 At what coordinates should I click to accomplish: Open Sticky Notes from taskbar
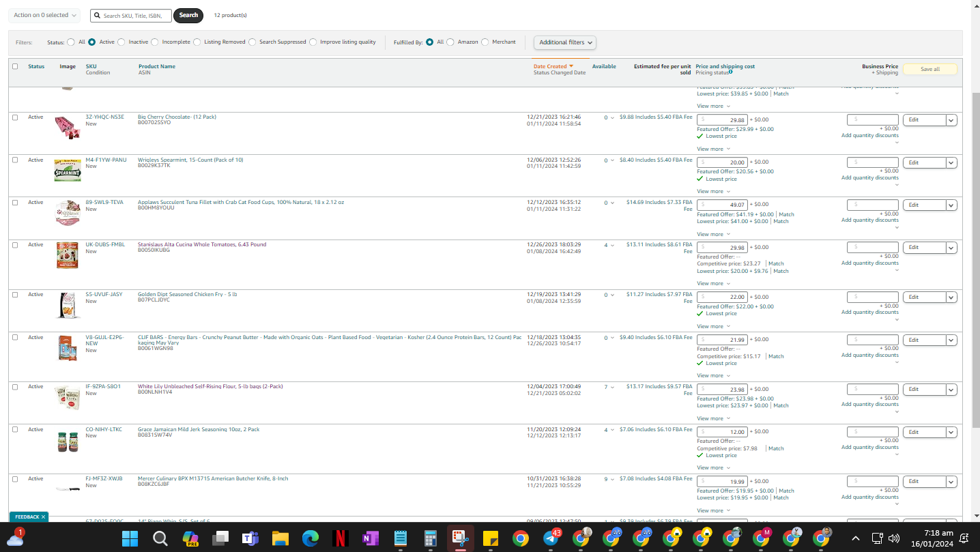pos(490,538)
